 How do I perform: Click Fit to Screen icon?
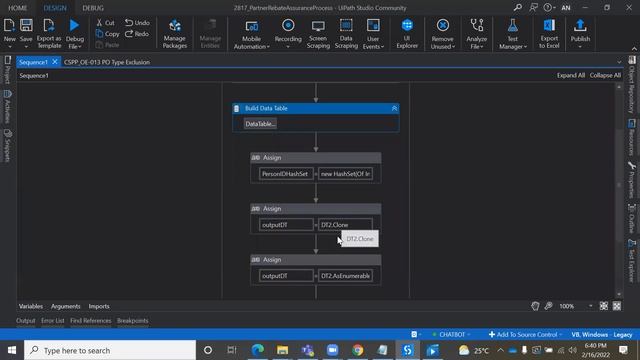tap(604, 306)
